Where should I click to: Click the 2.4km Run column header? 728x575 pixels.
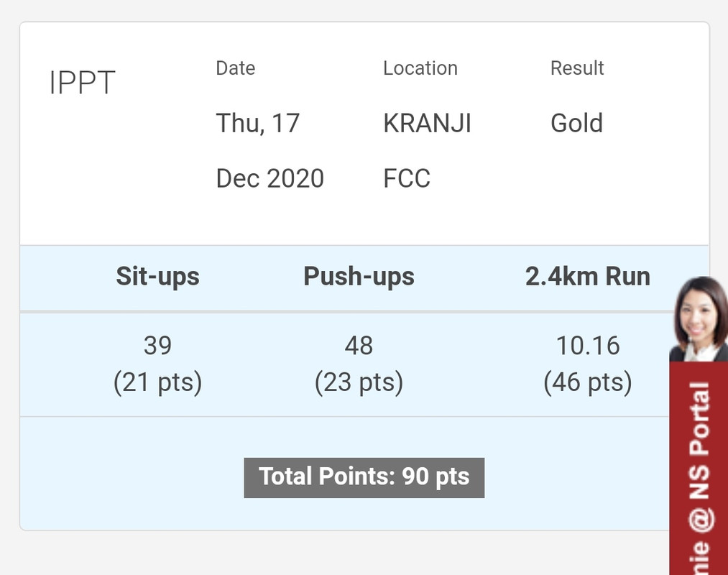click(x=587, y=277)
